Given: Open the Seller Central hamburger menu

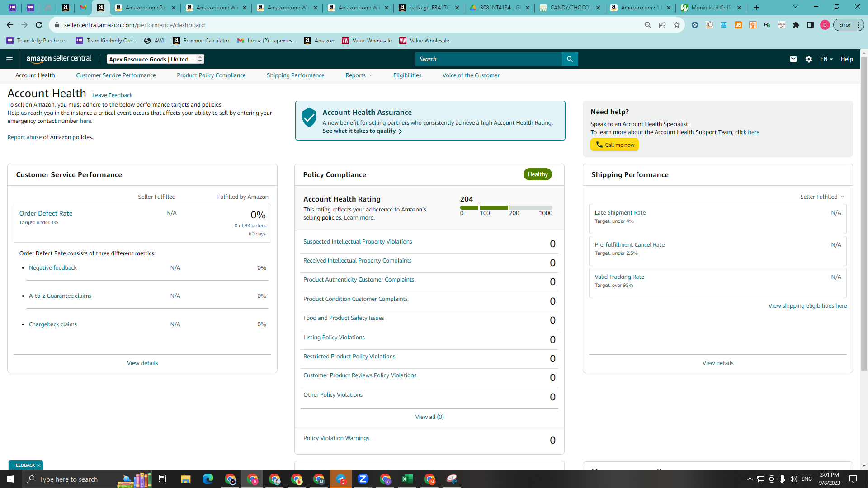Looking at the screenshot, I should click(x=9, y=59).
